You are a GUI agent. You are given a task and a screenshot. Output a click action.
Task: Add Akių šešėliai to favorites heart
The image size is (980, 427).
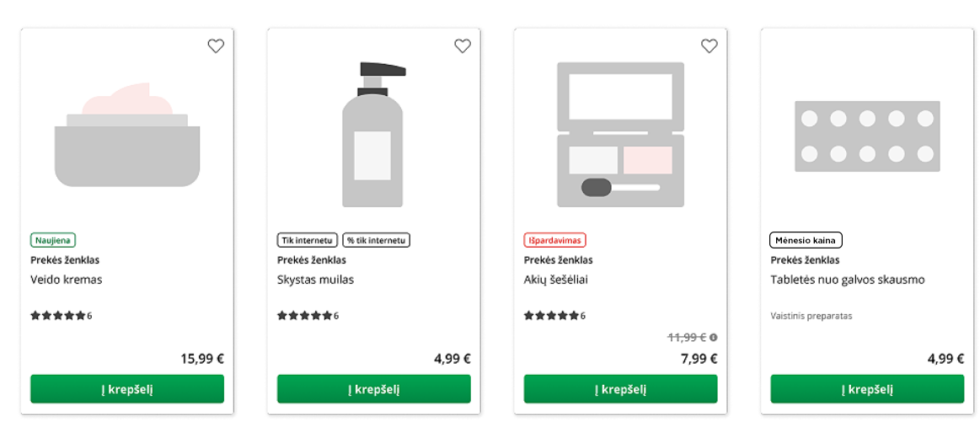point(710,46)
